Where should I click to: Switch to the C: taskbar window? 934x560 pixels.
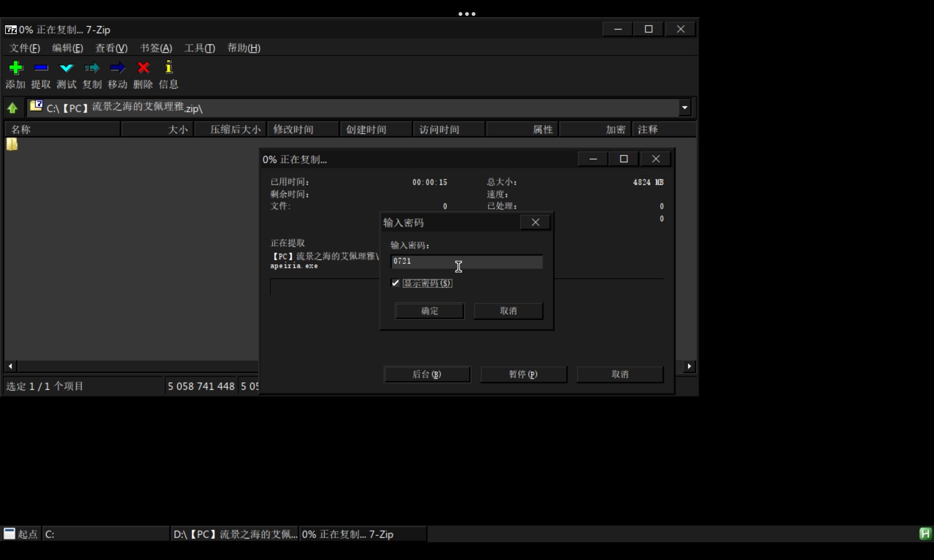[x=106, y=534]
